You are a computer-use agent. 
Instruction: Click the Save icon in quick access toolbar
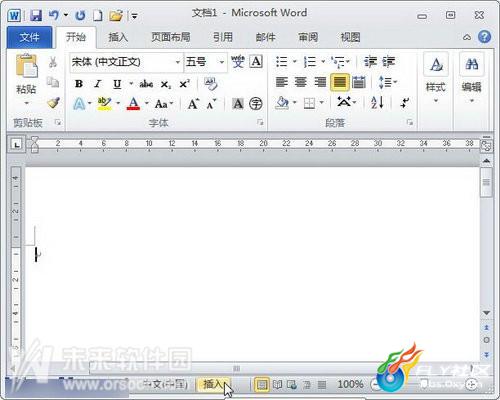click(36, 15)
